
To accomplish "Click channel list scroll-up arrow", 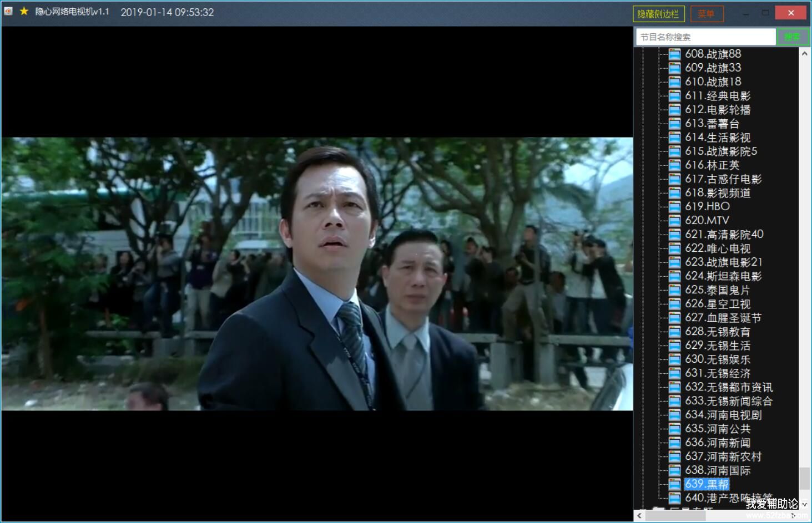I will 804,54.
